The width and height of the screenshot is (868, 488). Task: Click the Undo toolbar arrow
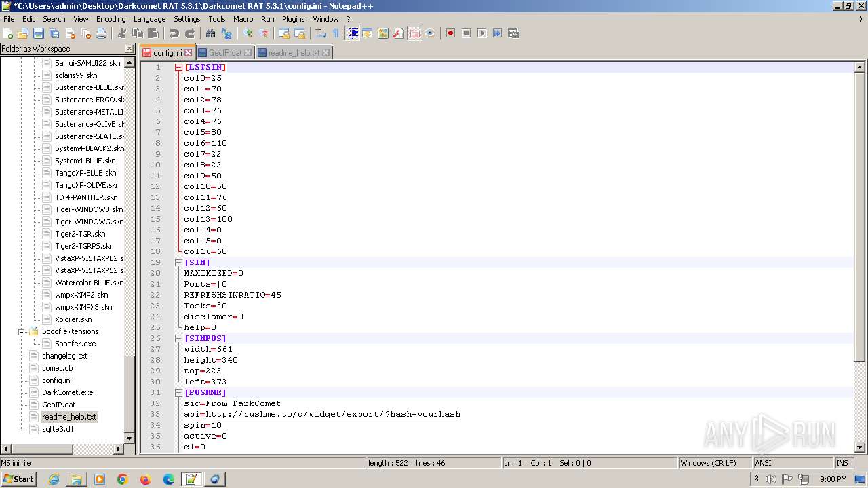point(174,33)
